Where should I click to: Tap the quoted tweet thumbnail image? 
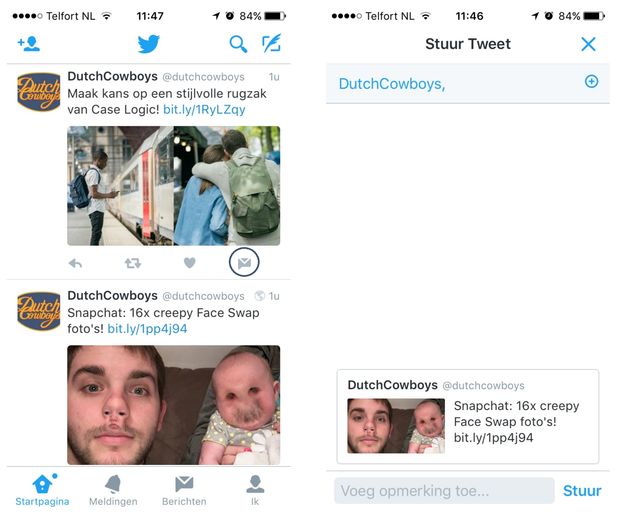click(396, 426)
